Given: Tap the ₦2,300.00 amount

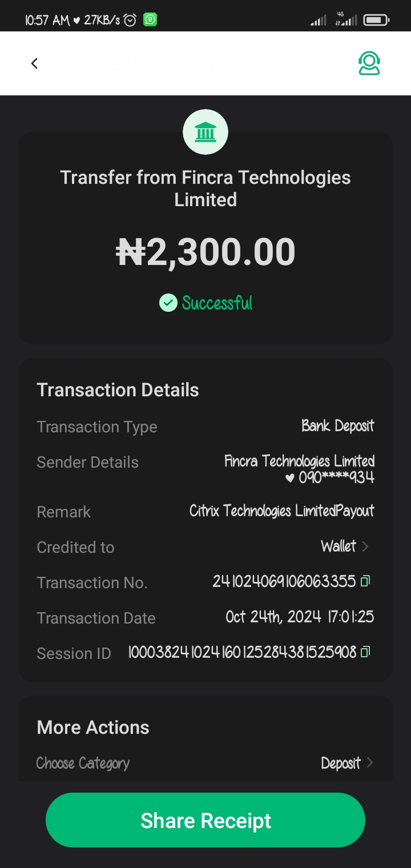Looking at the screenshot, I should click(x=205, y=252).
